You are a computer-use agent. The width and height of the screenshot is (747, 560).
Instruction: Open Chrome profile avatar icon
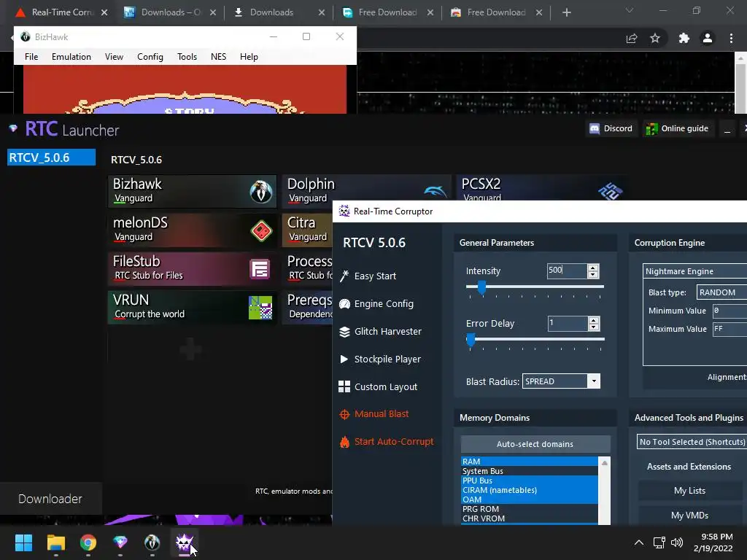(708, 38)
